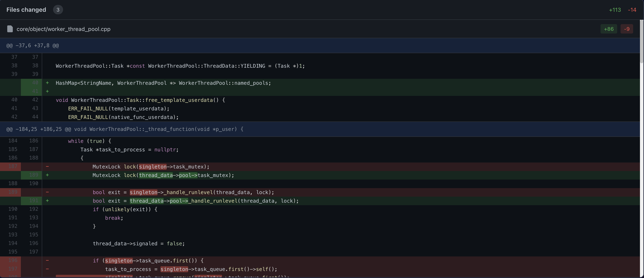Click the Files changed heading

26,10
